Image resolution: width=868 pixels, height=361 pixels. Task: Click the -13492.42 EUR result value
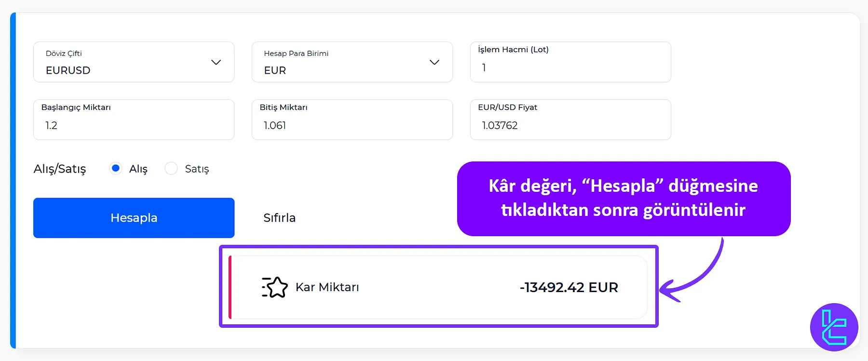pos(569,287)
